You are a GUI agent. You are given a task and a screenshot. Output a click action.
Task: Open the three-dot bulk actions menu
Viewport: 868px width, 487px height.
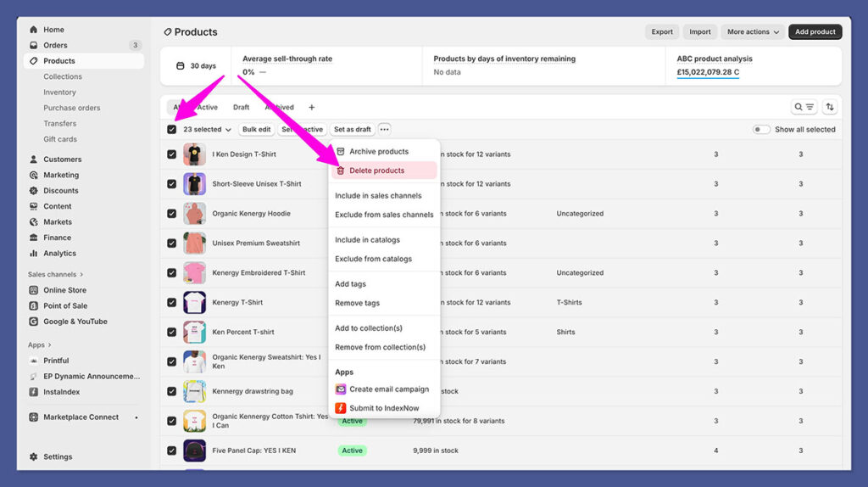384,130
